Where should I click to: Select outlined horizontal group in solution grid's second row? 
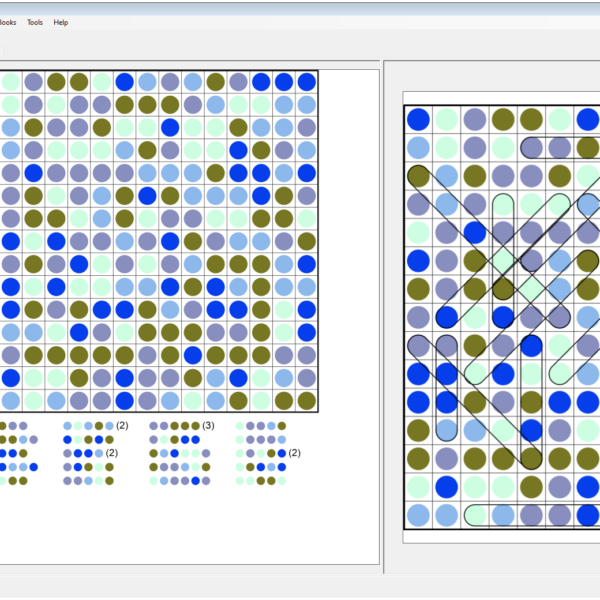tap(560, 148)
